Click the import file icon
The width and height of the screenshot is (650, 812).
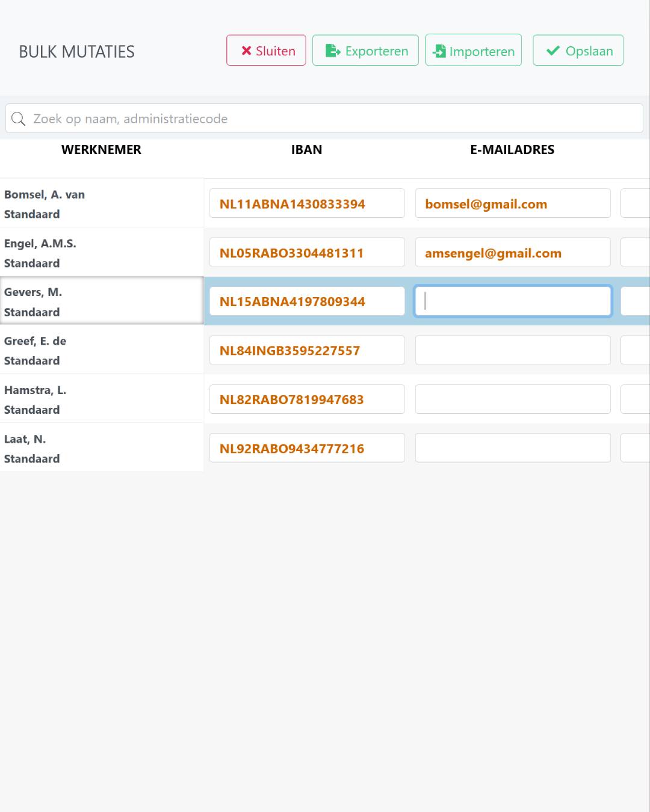tap(440, 51)
